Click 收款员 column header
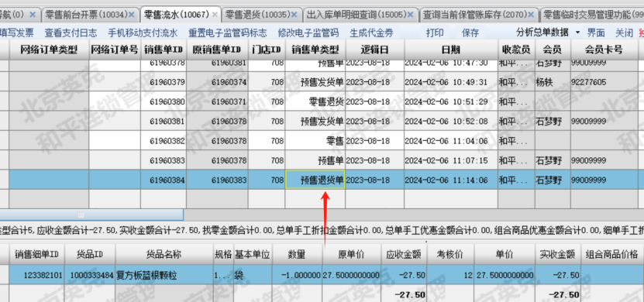 516,50
